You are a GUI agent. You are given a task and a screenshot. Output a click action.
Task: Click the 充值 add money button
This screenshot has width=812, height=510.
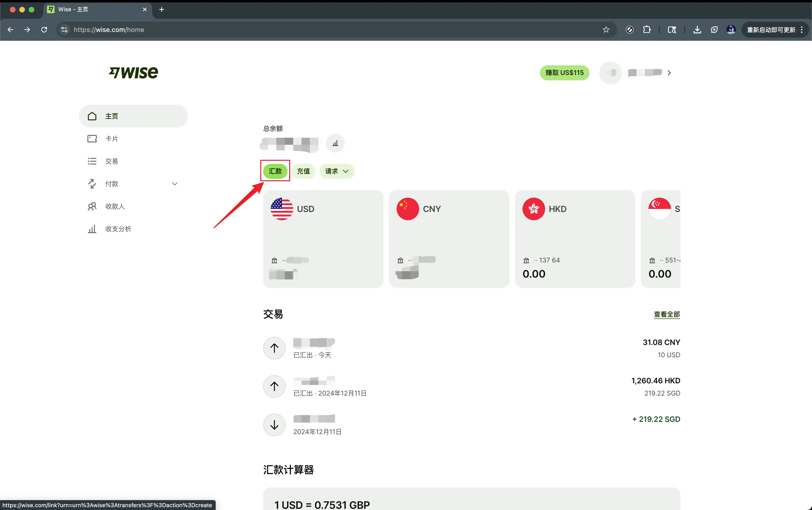[303, 171]
